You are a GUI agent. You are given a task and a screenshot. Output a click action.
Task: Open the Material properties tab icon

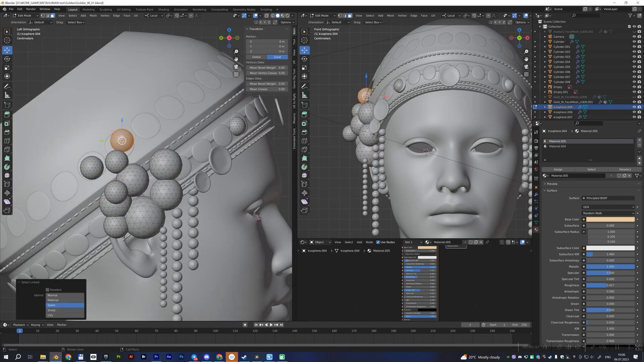[536, 230]
